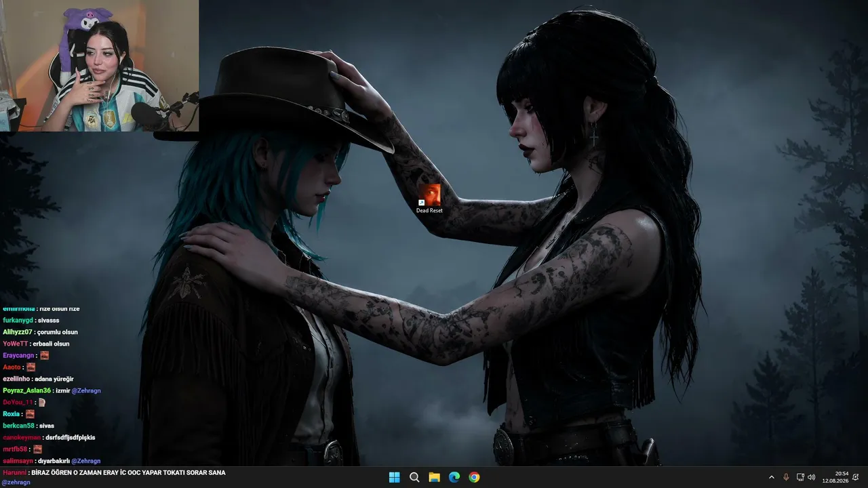The height and width of the screenshot is (488, 868).
Task: Click the message text "erbaali olsun"
Action: click(51, 344)
